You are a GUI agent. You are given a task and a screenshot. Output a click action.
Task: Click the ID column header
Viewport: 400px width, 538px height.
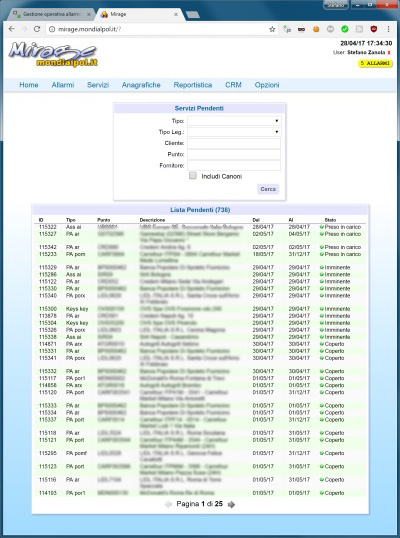click(x=41, y=220)
